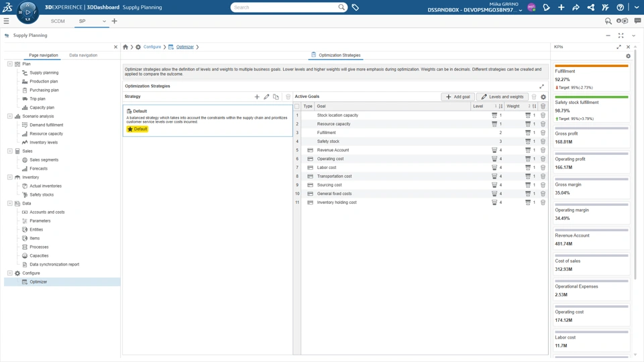The height and width of the screenshot is (362, 644).
Task: Click the share arrow icon in top bar
Action: (576, 7)
